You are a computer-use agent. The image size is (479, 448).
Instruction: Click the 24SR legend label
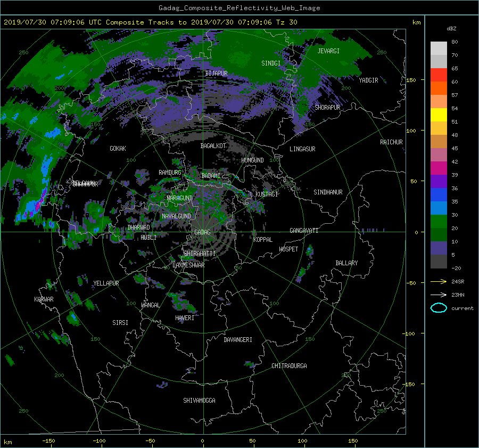coord(458,281)
